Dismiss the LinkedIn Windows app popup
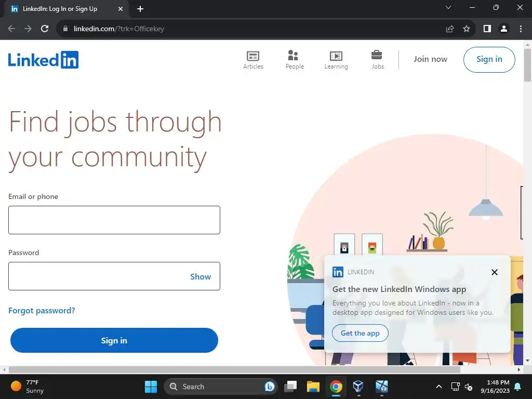Image resolution: width=532 pixels, height=399 pixels. tap(495, 272)
